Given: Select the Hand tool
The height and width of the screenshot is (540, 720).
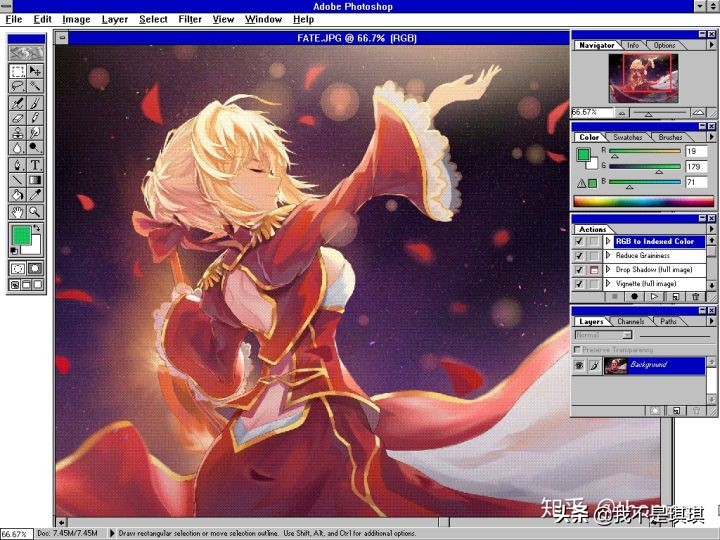Looking at the screenshot, I should click(x=18, y=212).
